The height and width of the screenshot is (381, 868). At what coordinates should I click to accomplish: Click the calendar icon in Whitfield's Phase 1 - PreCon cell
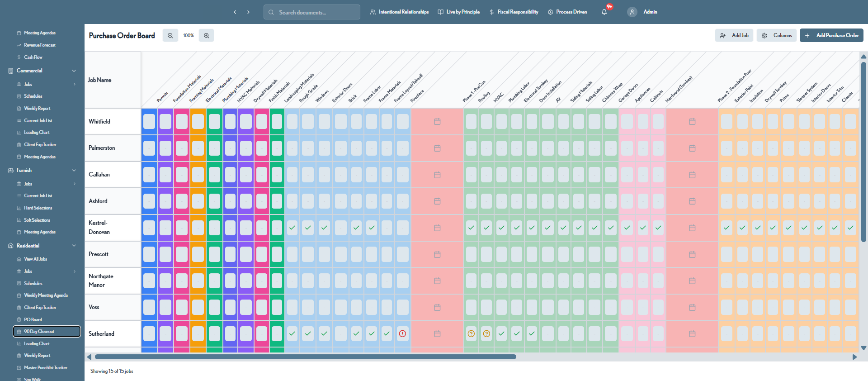tap(437, 121)
